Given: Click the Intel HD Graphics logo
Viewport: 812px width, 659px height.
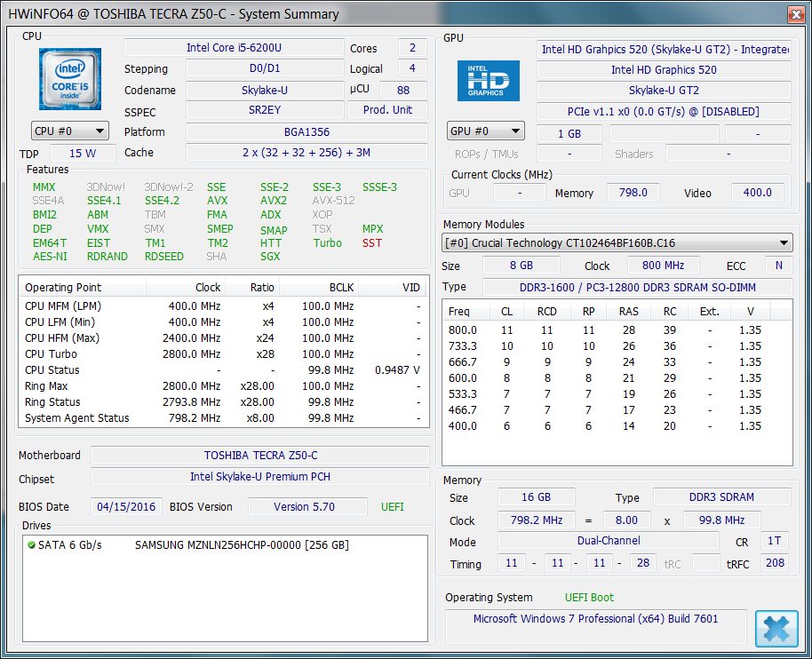Looking at the screenshot, I should pos(489,81).
